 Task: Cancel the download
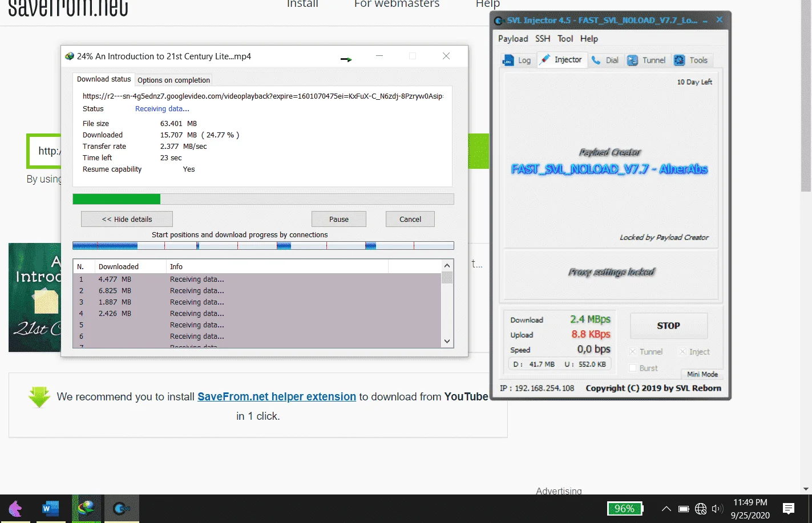(410, 219)
